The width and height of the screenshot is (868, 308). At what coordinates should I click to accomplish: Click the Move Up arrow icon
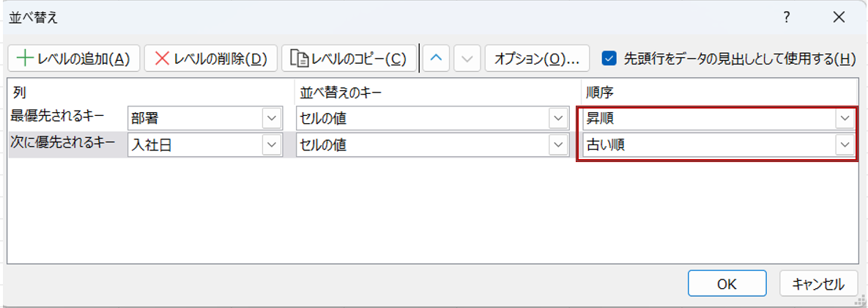(437, 59)
